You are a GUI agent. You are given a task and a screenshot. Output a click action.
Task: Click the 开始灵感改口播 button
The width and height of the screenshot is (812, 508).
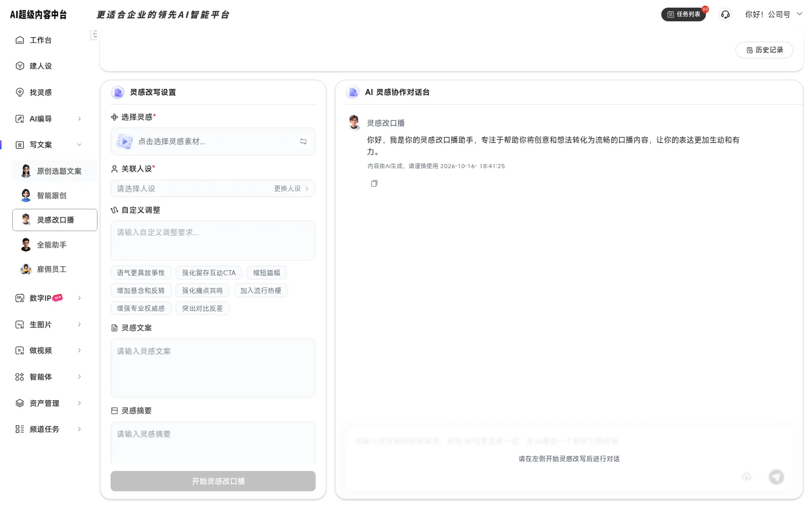213,481
